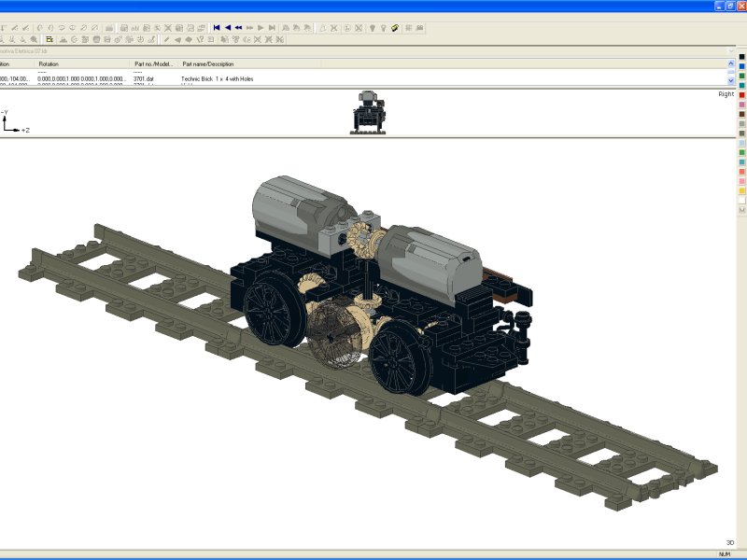Select the light bulb render icon
Screen dimensions: 747x560
[372, 26]
